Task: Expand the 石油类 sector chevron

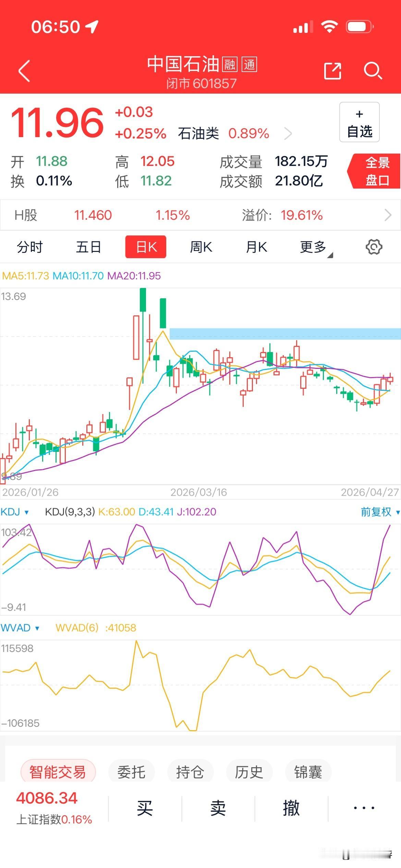Action: point(288,134)
